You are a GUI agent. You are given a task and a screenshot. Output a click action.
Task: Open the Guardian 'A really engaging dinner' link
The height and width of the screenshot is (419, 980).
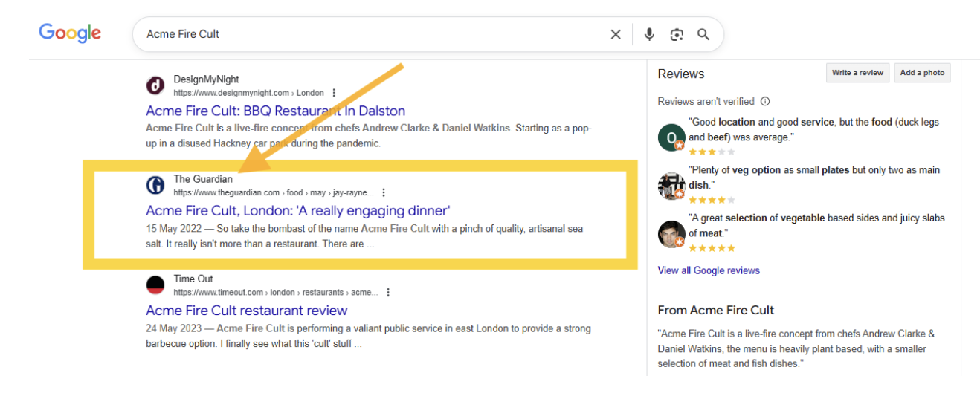pyautogui.click(x=297, y=210)
